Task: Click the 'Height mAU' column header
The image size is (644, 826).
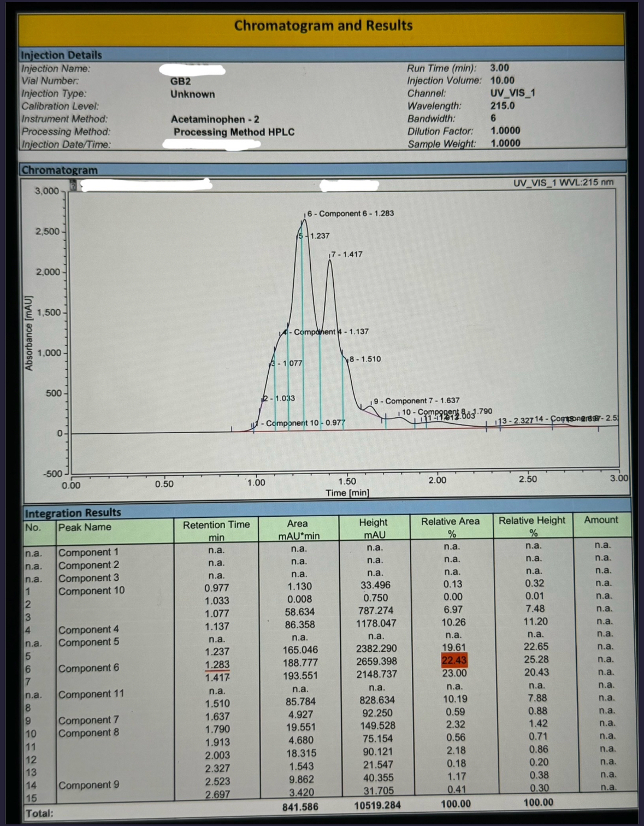Action: [374, 528]
